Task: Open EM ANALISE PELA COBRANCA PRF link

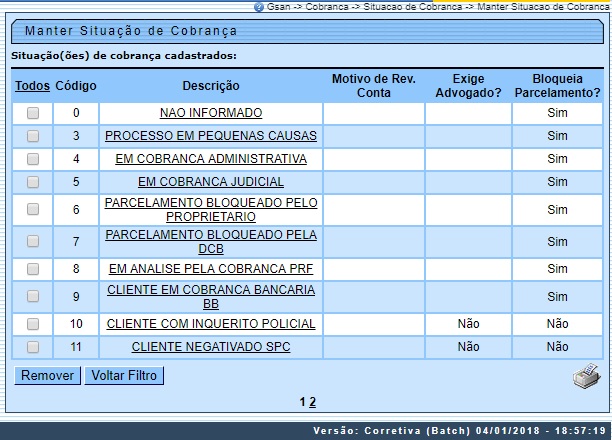Action: coord(211,269)
